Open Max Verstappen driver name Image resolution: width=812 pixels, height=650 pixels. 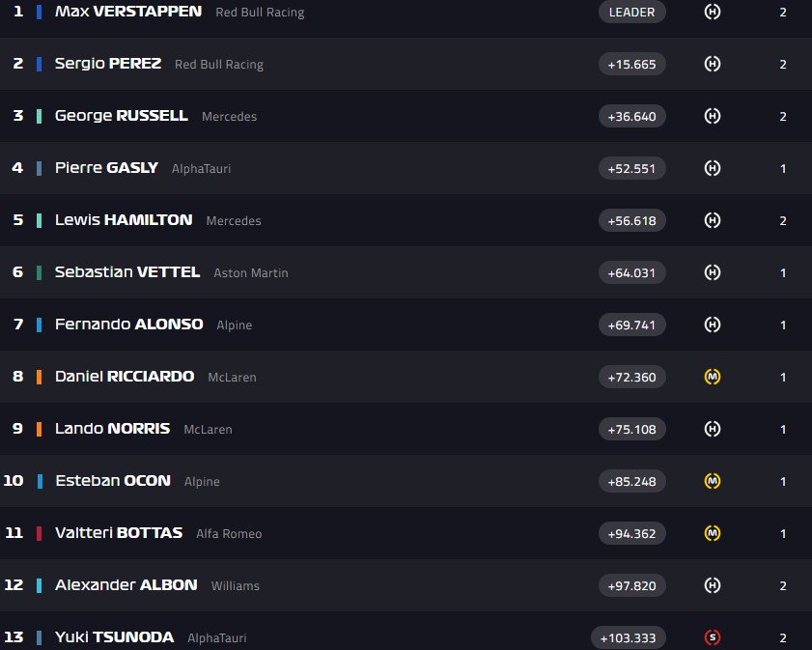[x=128, y=12]
